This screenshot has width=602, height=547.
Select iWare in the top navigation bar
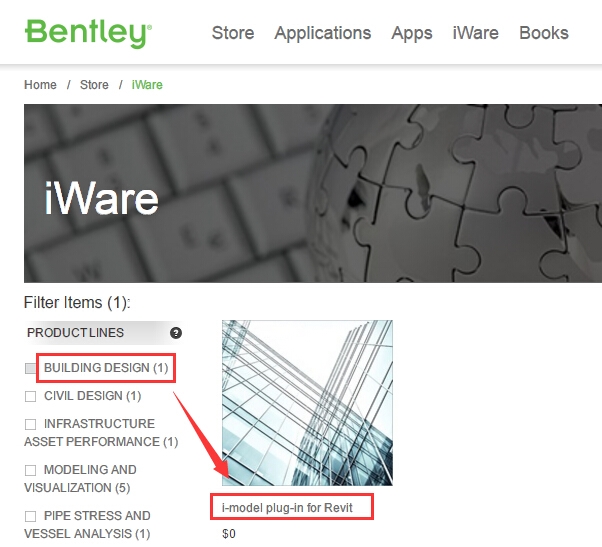point(475,33)
